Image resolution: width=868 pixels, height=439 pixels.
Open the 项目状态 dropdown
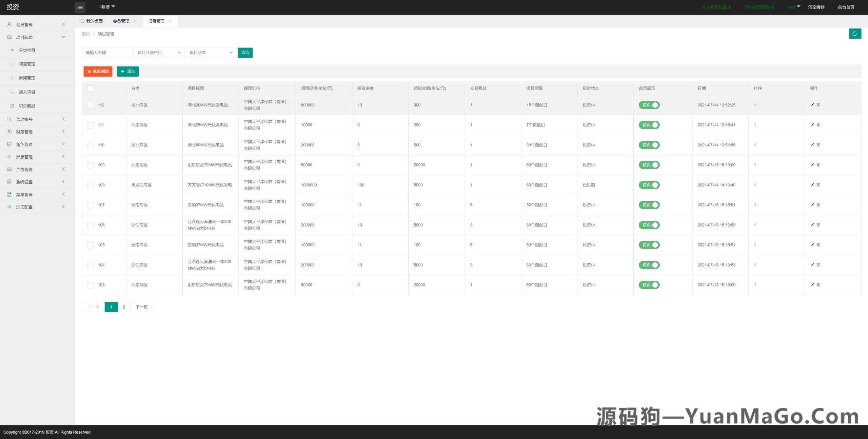(211, 53)
